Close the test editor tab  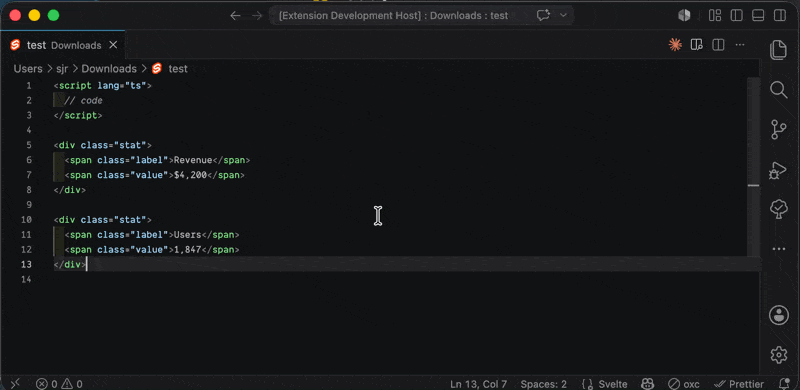click(x=113, y=45)
